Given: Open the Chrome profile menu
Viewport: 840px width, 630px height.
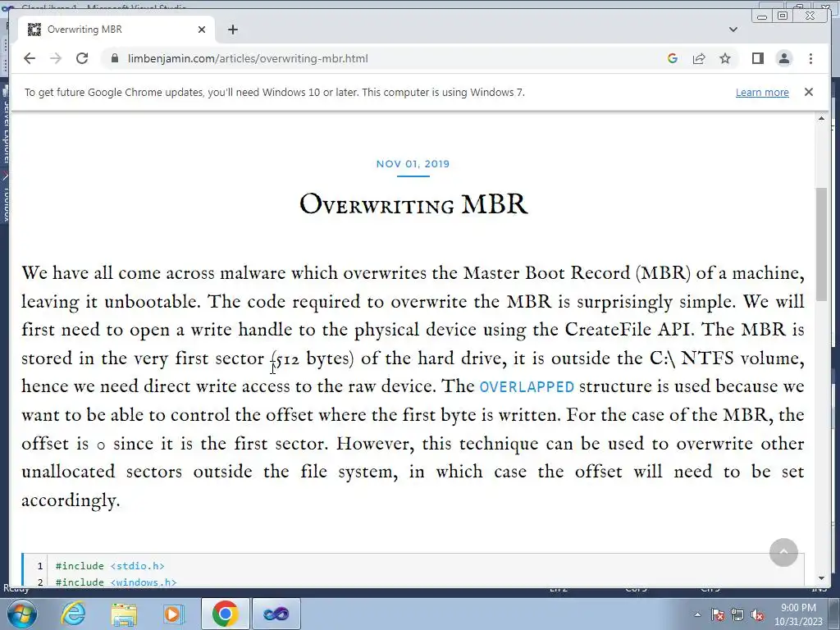Looking at the screenshot, I should (783, 58).
